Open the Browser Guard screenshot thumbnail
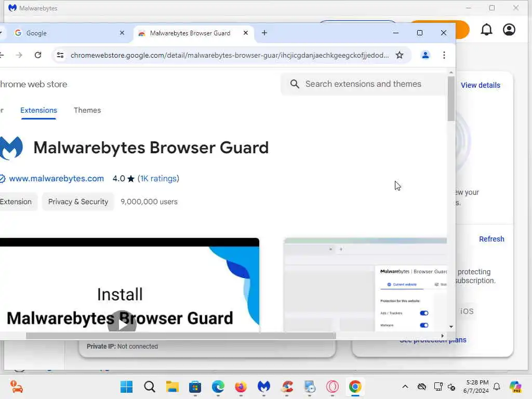 click(365, 285)
